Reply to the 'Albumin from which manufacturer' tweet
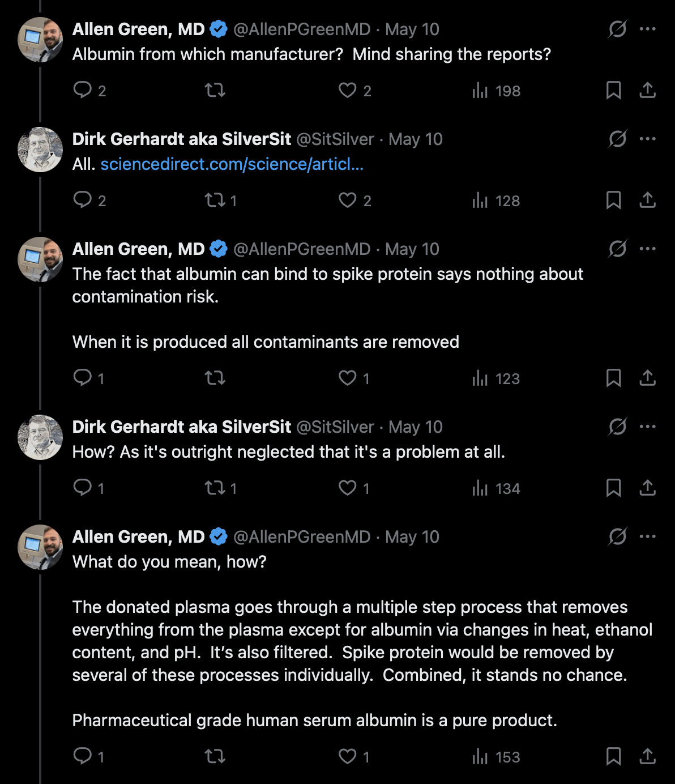 pos(89,91)
